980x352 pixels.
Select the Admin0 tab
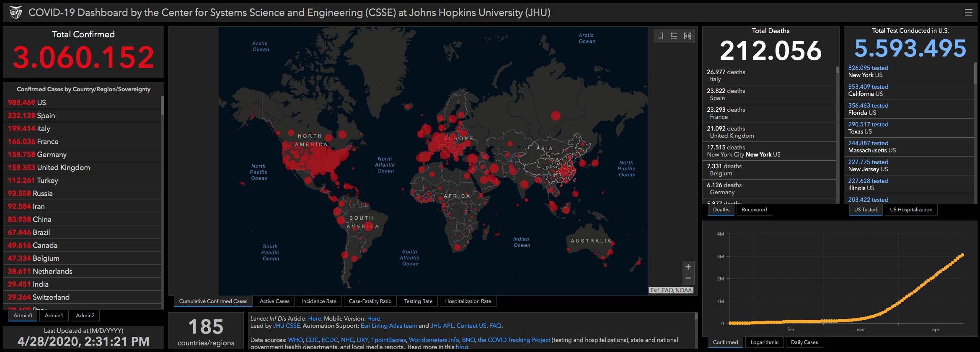click(23, 316)
